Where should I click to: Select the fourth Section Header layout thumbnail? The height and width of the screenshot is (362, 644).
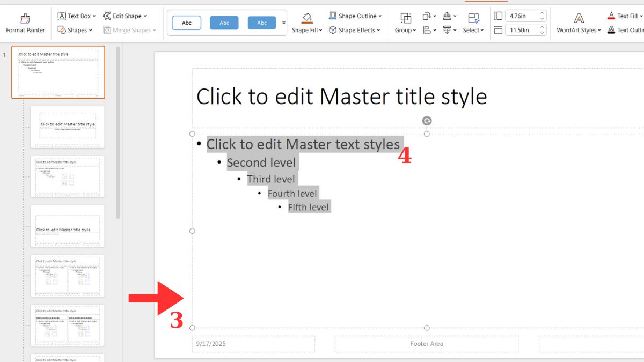(68, 226)
